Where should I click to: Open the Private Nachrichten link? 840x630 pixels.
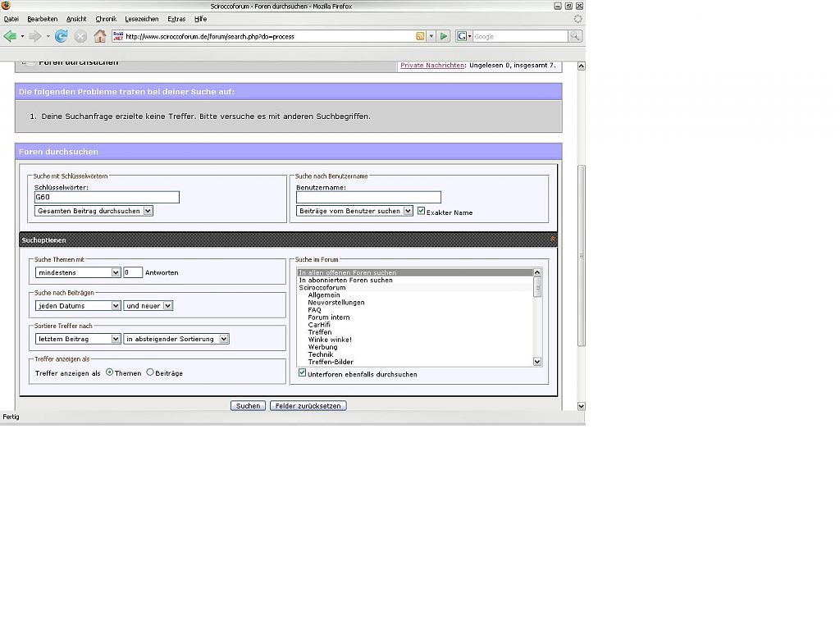click(x=432, y=65)
